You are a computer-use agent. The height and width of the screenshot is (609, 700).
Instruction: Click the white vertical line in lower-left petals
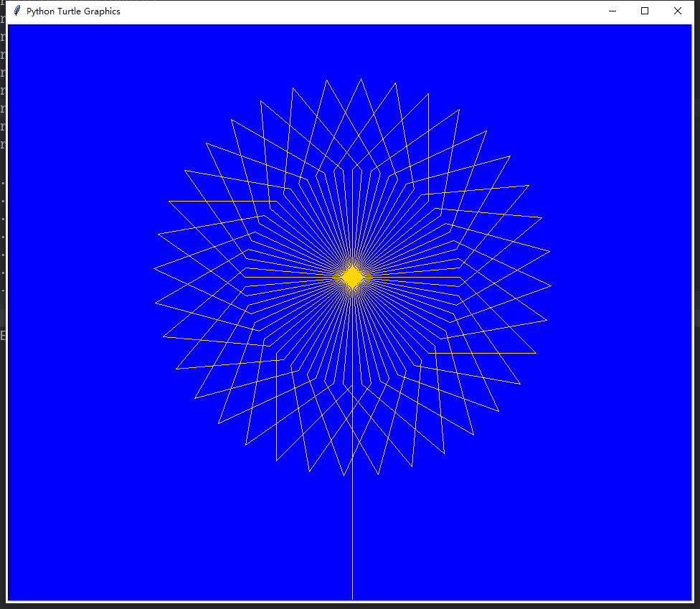(x=276, y=416)
